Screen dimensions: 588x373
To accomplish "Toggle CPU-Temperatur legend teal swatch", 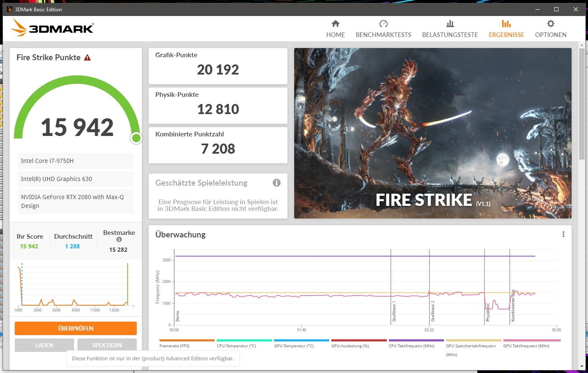I will (x=244, y=340).
